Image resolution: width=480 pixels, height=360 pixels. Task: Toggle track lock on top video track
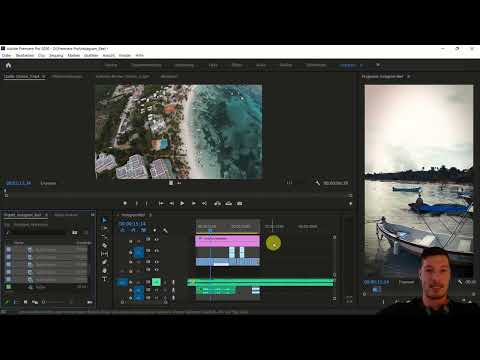[131, 241]
